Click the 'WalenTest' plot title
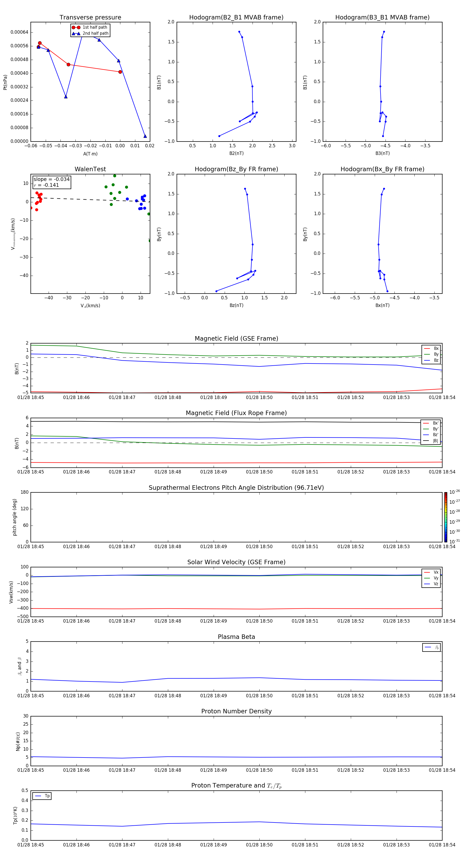The width and height of the screenshot is (473, 868). click(90, 169)
